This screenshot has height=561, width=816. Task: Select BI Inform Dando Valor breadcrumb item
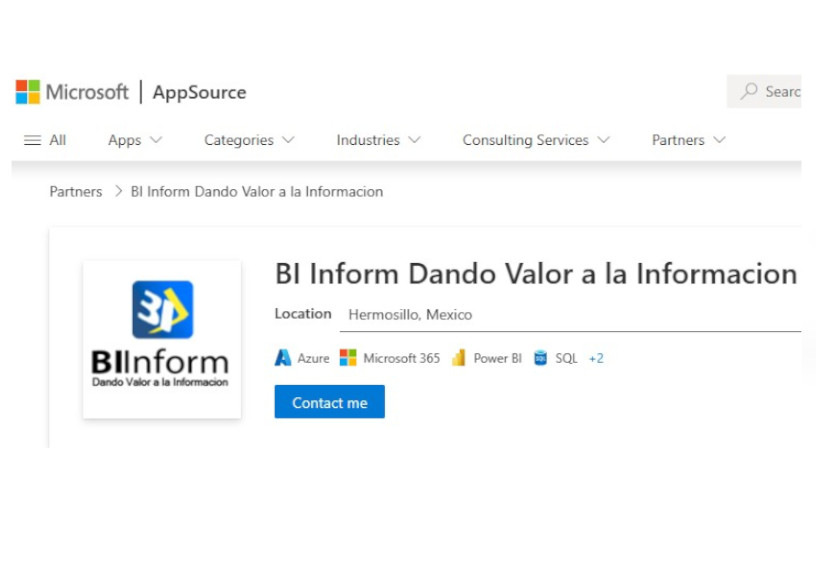[x=257, y=191]
